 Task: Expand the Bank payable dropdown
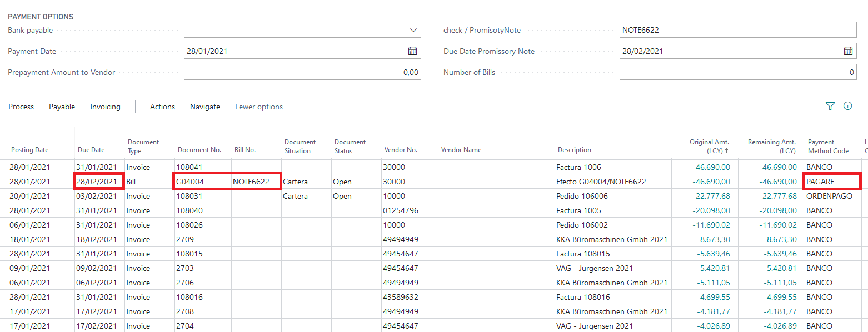413,30
